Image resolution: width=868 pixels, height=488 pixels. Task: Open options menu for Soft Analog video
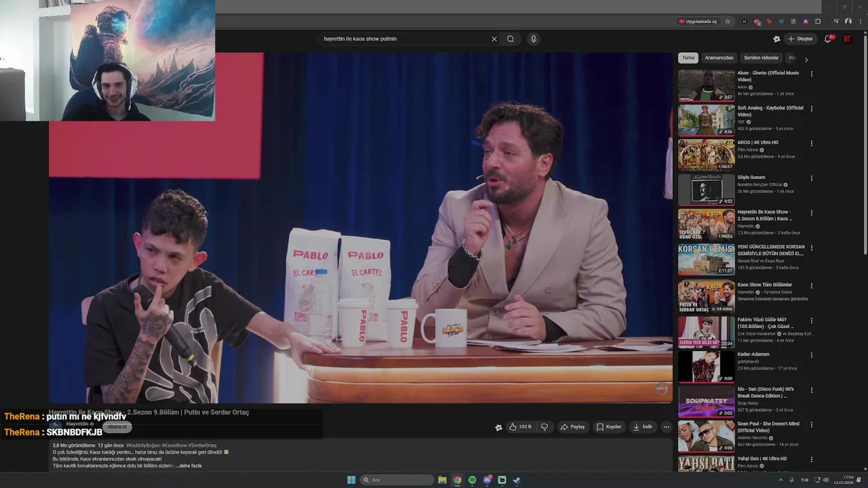coord(811,108)
